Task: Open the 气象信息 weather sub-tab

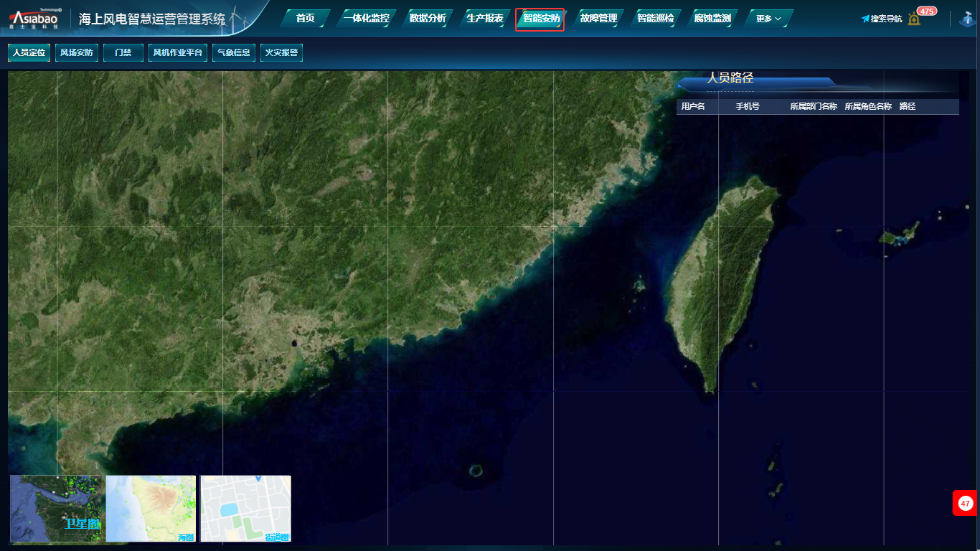Action: tap(234, 52)
